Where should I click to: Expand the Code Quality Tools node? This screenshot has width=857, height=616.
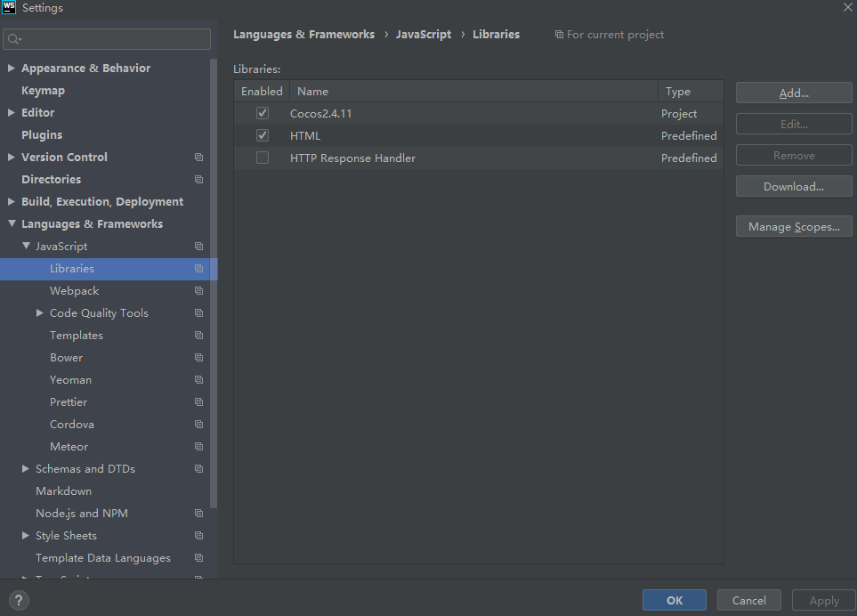click(40, 313)
